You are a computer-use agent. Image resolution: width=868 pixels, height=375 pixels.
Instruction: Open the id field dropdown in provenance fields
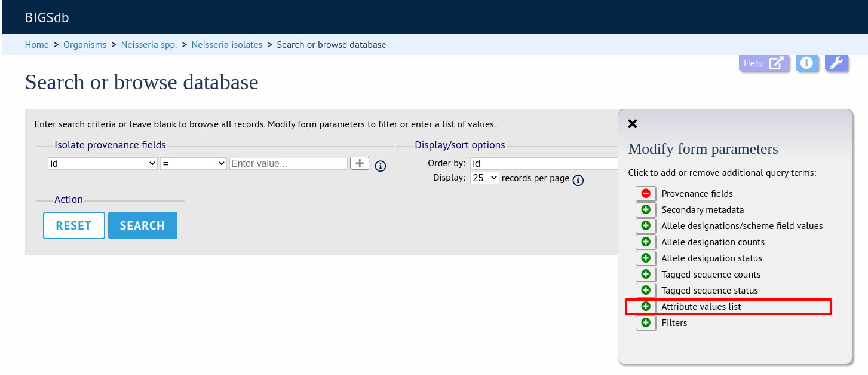click(x=103, y=163)
